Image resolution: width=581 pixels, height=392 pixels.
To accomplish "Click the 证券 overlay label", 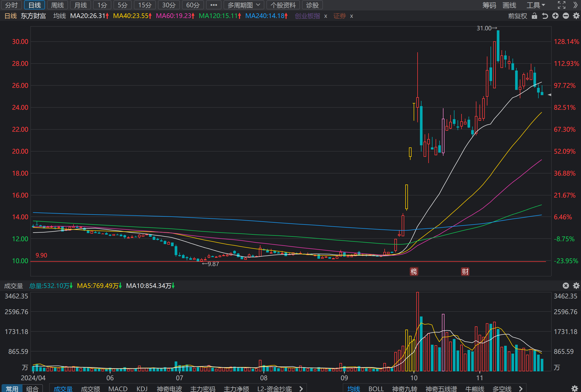I will click(340, 16).
